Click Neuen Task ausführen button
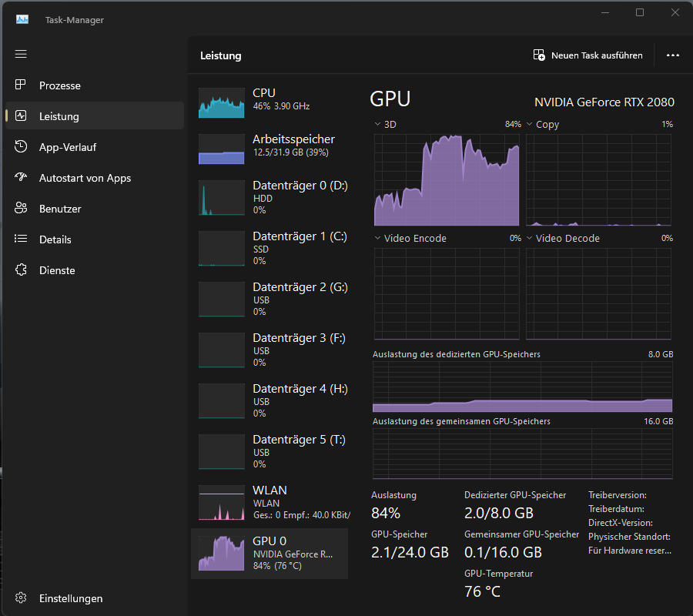Viewport: 693px width, 616px height. click(588, 55)
